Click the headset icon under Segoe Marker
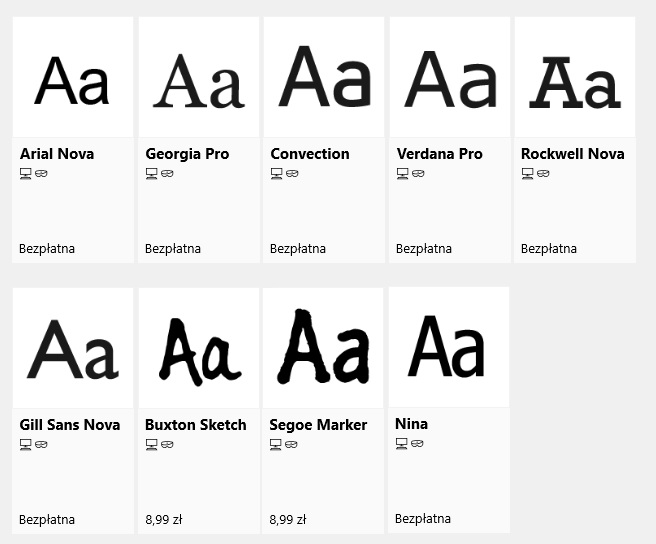 tap(291, 444)
